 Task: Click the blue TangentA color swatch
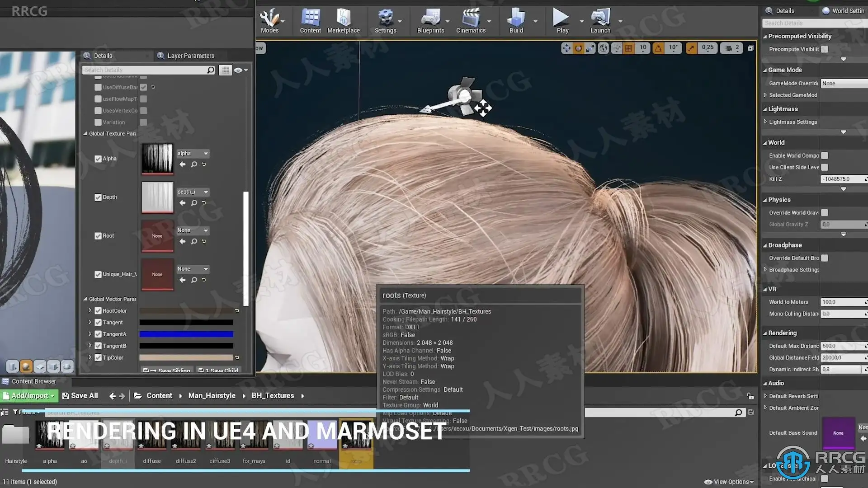click(186, 334)
